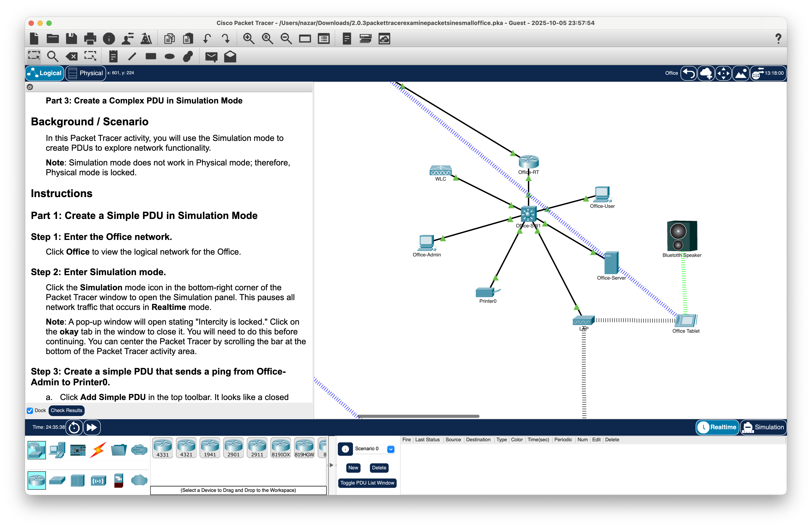The width and height of the screenshot is (812, 528).
Task: Click the Office-Server device
Action: [x=611, y=263]
